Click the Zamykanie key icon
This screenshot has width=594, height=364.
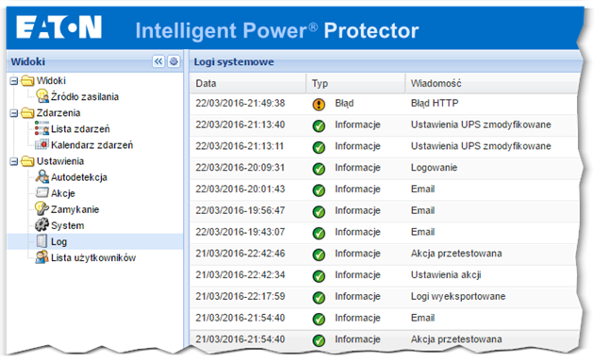pos(42,208)
